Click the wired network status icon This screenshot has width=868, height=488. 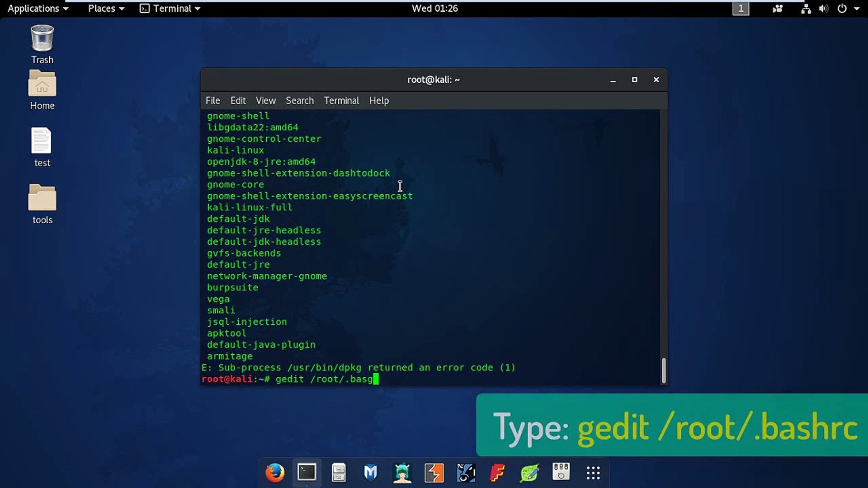806,9
